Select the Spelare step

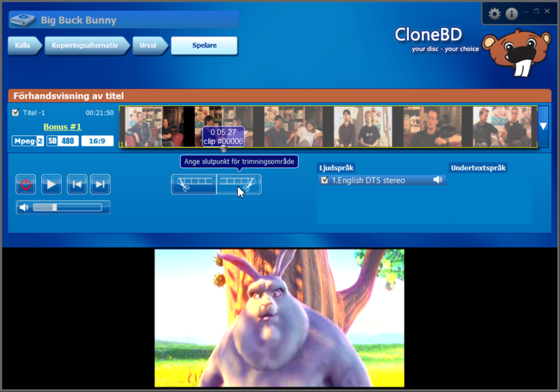pos(205,46)
